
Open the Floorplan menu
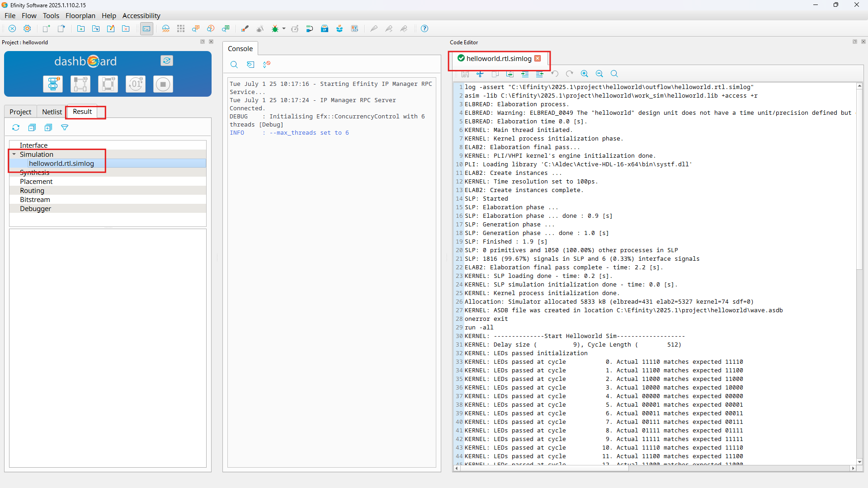(80, 15)
